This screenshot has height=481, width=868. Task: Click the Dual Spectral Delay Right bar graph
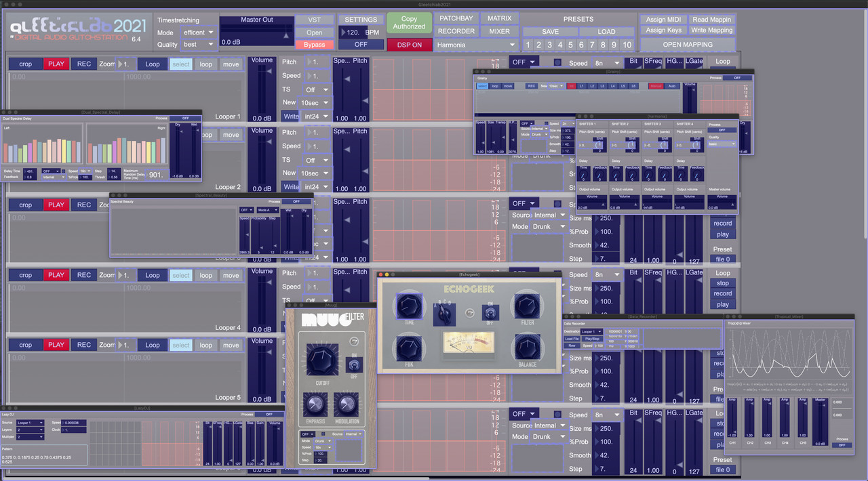[x=127, y=144]
